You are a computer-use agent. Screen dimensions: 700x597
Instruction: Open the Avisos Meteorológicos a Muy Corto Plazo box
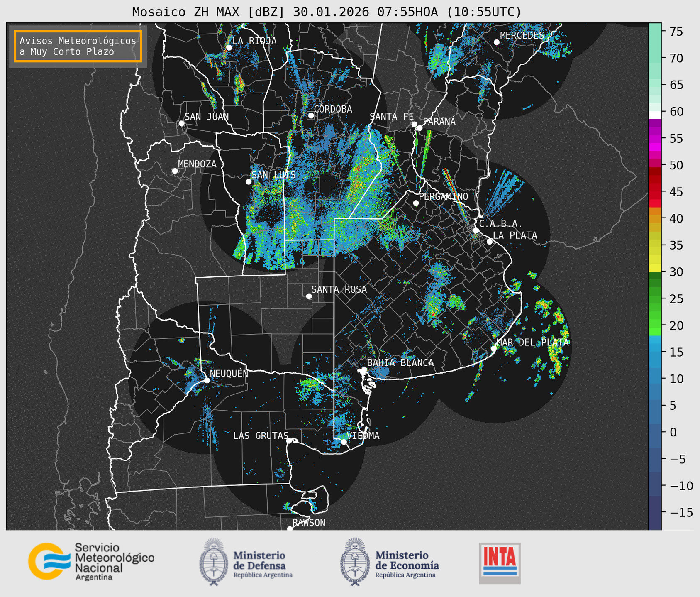coord(78,46)
